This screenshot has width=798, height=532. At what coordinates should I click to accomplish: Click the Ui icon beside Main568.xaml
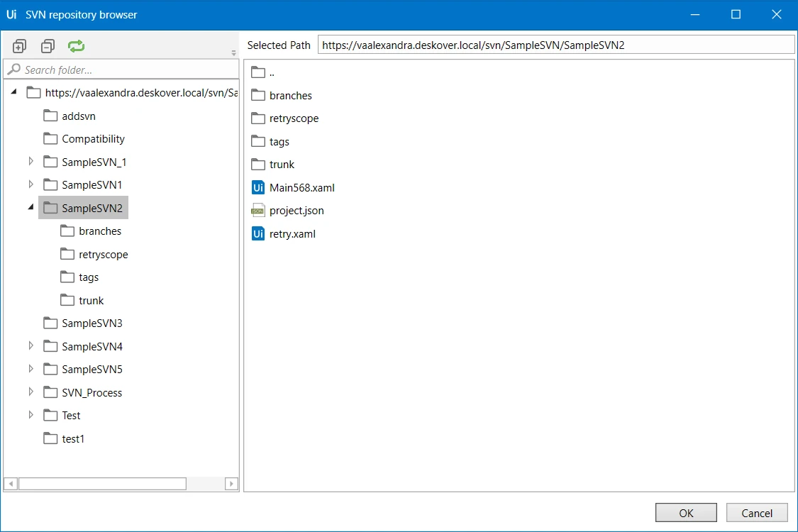pyautogui.click(x=258, y=187)
